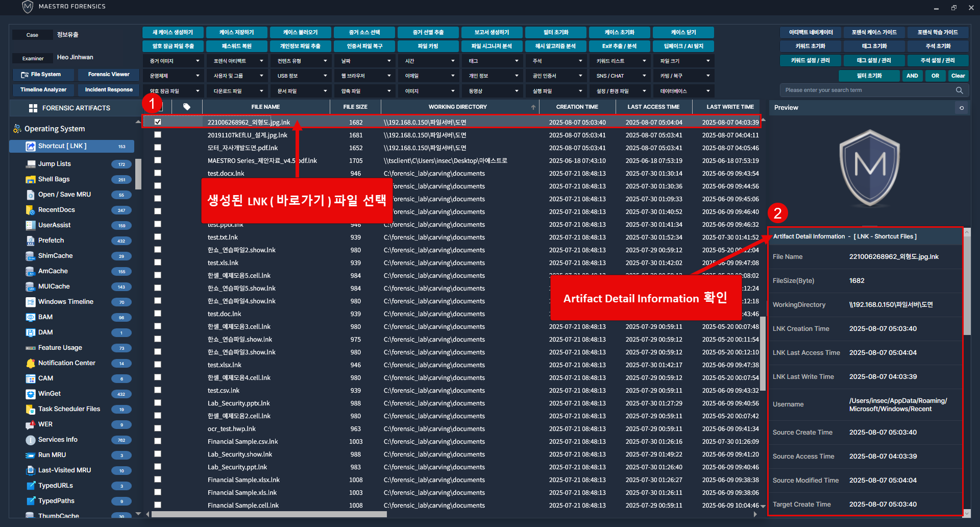Image resolution: width=980 pixels, height=527 pixels.
Task: Open the 증거 이미지 dropdown
Action: [174, 61]
